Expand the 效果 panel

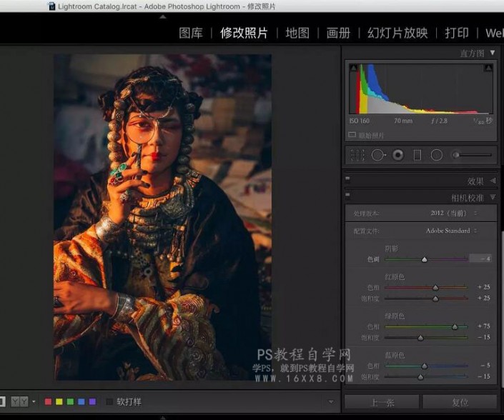coord(493,181)
